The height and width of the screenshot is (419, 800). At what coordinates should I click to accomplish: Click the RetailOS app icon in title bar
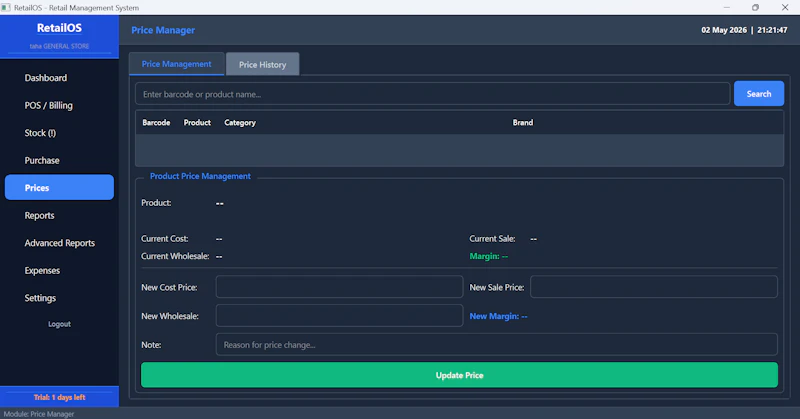coord(6,8)
